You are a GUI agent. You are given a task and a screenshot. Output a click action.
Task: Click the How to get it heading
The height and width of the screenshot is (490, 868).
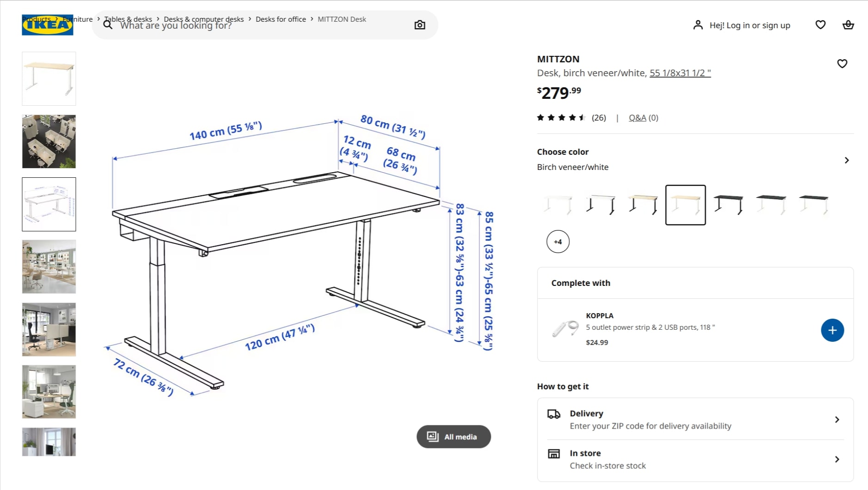pos(562,387)
